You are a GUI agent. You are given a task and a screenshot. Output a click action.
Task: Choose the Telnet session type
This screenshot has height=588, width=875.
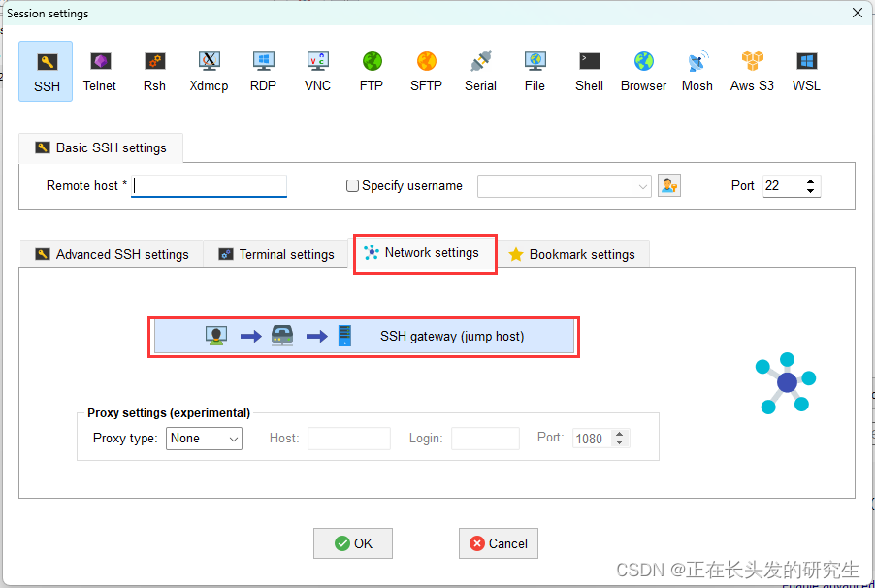click(x=99, y=69)
